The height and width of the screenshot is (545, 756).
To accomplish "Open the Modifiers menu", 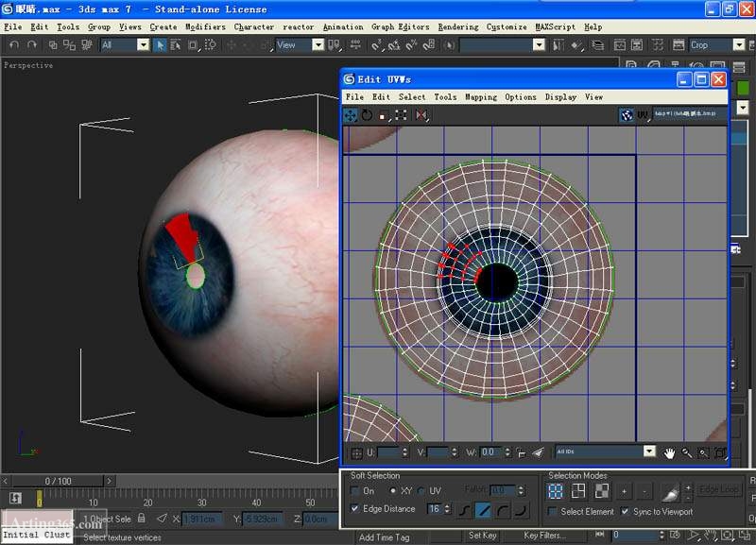I will tap(205, 27).
